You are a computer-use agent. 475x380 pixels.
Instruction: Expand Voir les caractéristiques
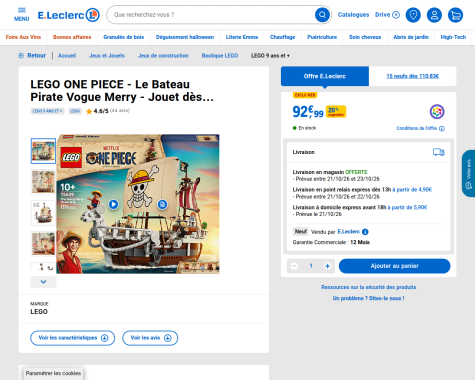click(x=73, y=338)
